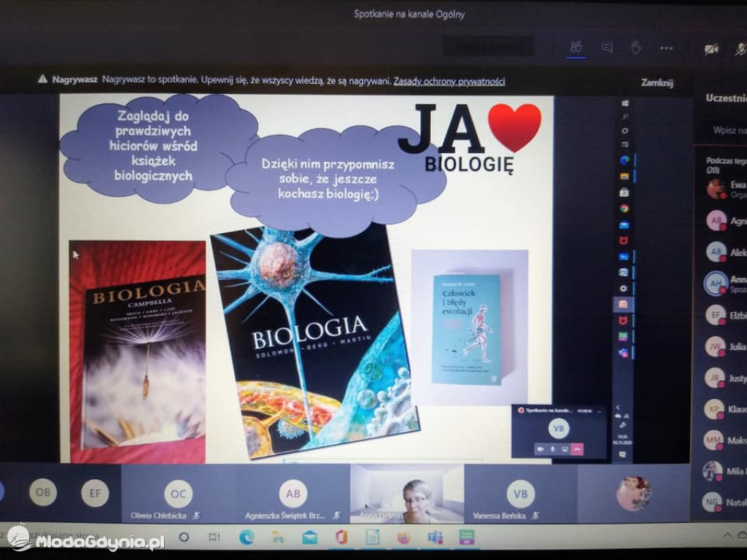Open File Explorer from the taskbar

tap(279, 537)
